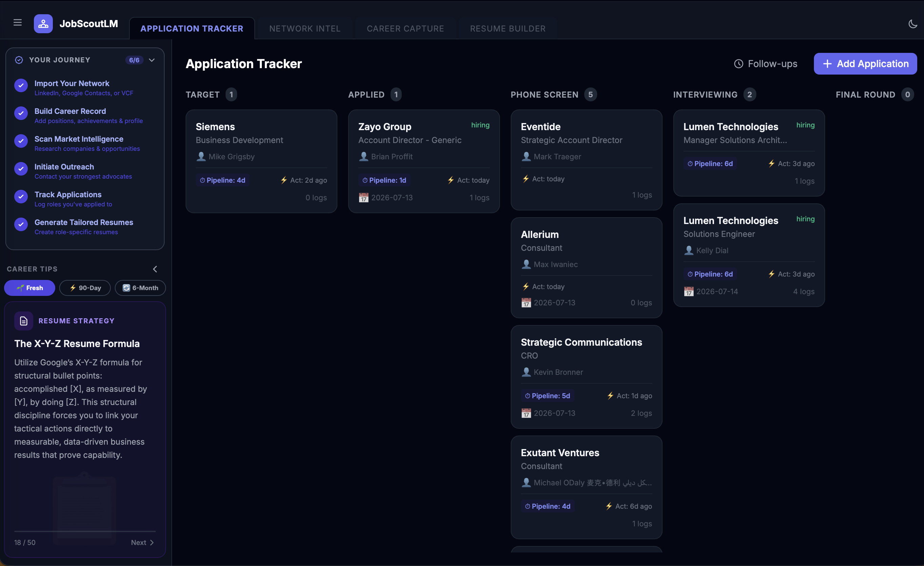The width and height of the screenshot is (924, 566).
Task: Open Pipeline: 4d badge on Exutant Ventures
Action: pos(548,506)
